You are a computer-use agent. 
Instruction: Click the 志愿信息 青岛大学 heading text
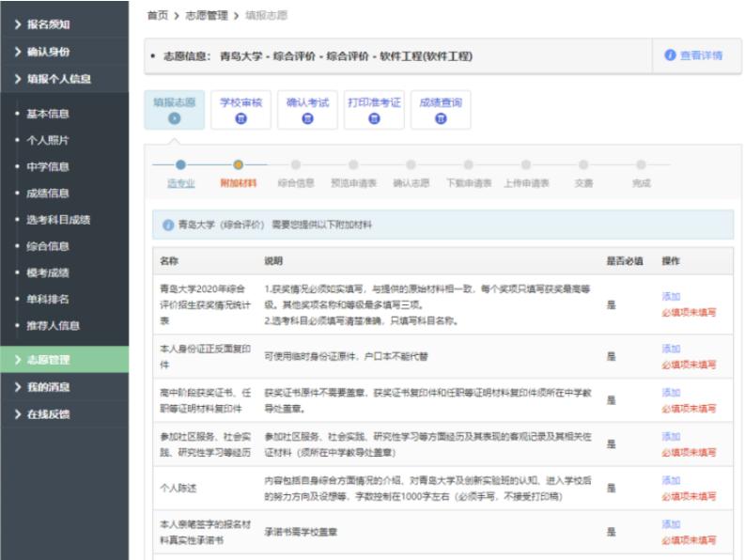click(x=318, y=56)
